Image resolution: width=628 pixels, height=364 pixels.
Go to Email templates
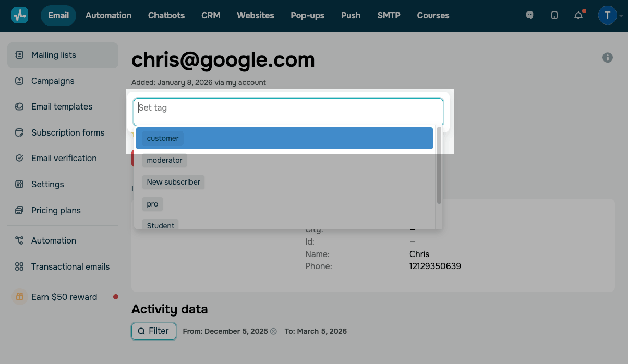tap(62, 106)
